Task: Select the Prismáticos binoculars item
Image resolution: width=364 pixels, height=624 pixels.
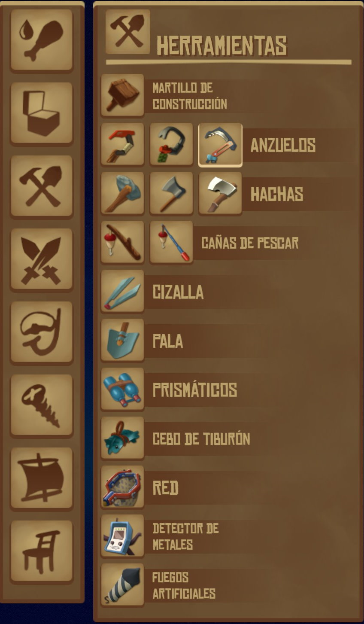Action: [185, 389]
